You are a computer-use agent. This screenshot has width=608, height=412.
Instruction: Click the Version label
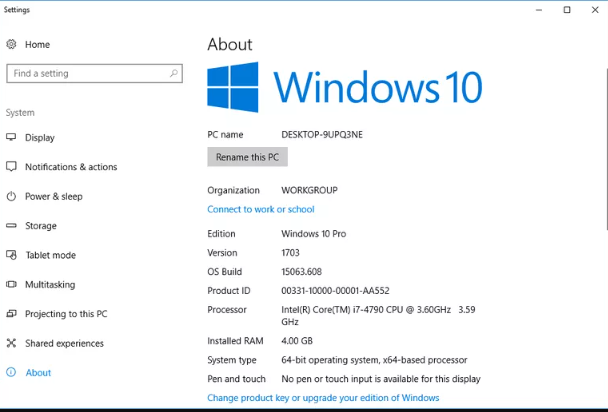coord(222,253)
